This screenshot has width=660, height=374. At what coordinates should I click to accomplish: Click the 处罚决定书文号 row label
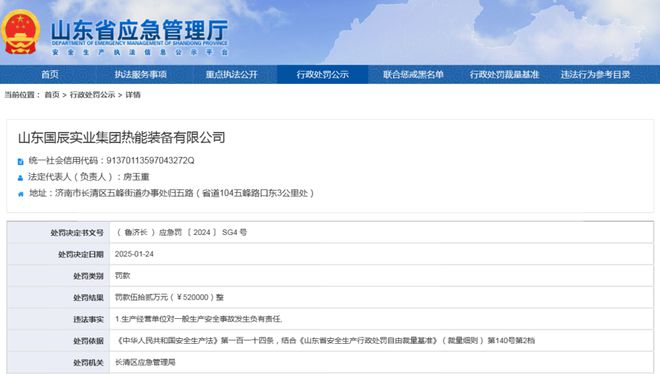point(77,233)
